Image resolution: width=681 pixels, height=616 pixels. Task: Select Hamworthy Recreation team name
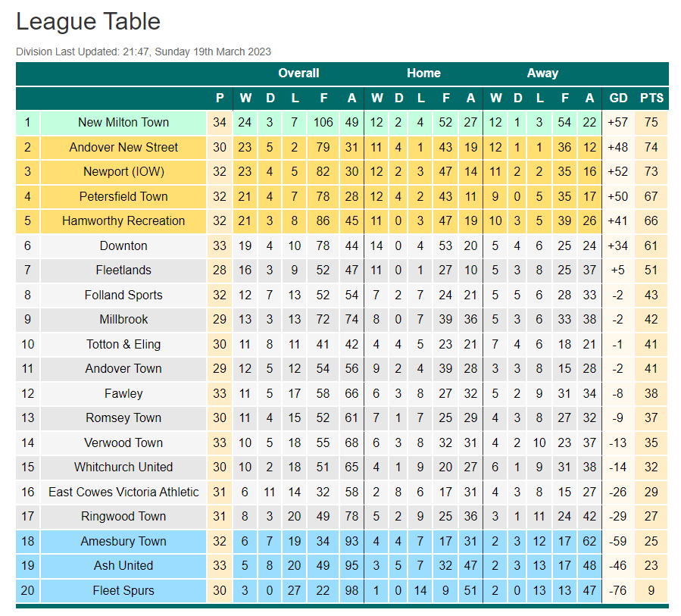click(x=123, y=220)
